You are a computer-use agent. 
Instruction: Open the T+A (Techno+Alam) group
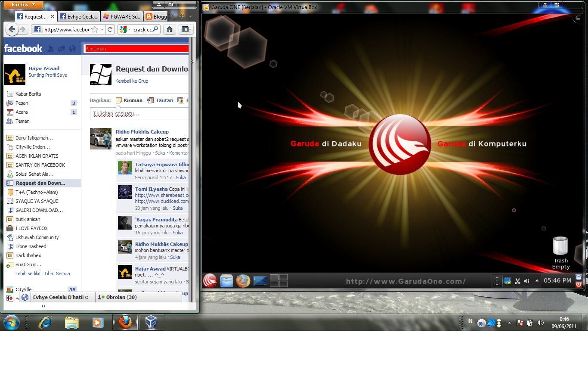pyautogui.click(x=42, y=192)
